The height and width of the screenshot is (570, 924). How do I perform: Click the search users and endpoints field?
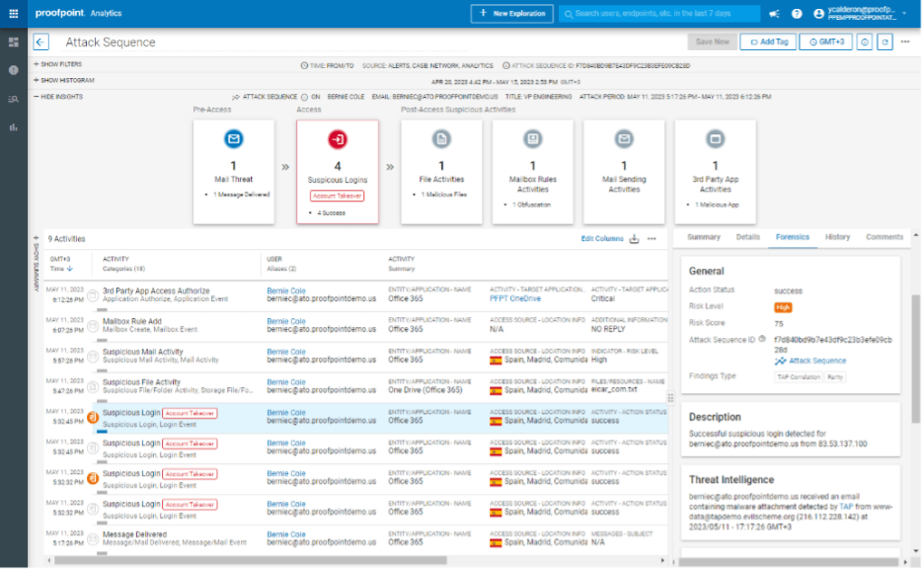point(659,14)
